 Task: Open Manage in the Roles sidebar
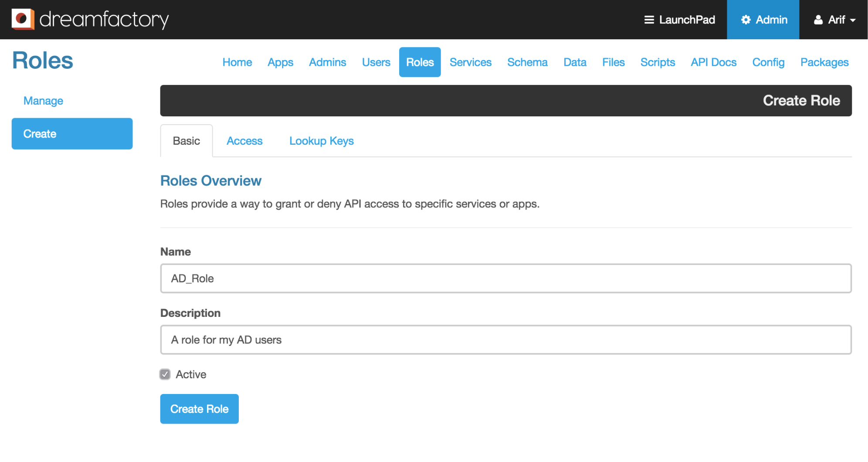point(43,101)
